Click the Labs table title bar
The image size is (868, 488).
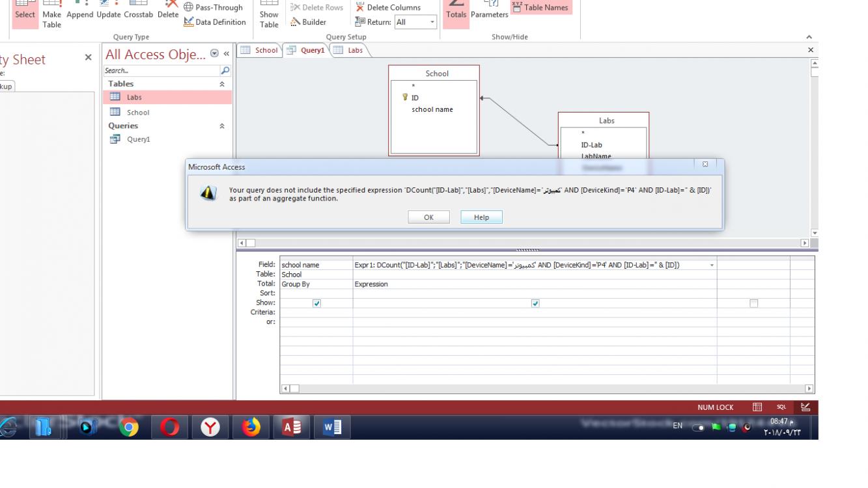(604, 120)
